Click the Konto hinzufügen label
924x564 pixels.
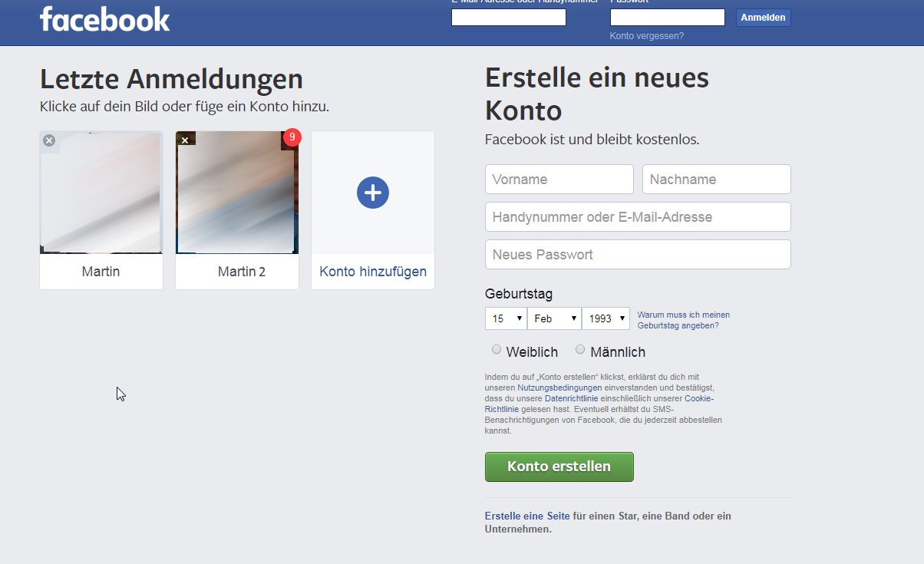(x=373, y=272)
